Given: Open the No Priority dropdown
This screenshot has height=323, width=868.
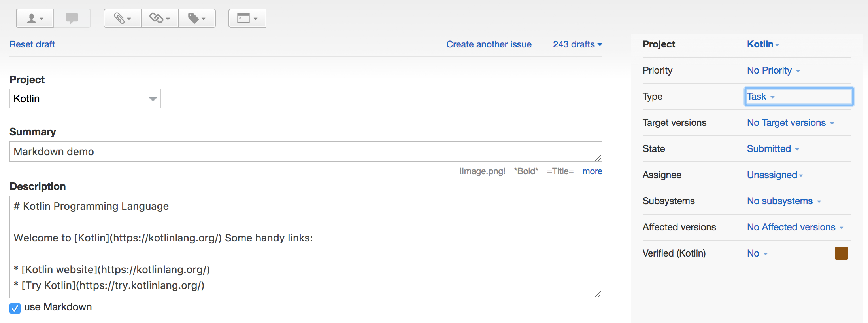Looking at the screenshot, I should [x=773, y=70].
